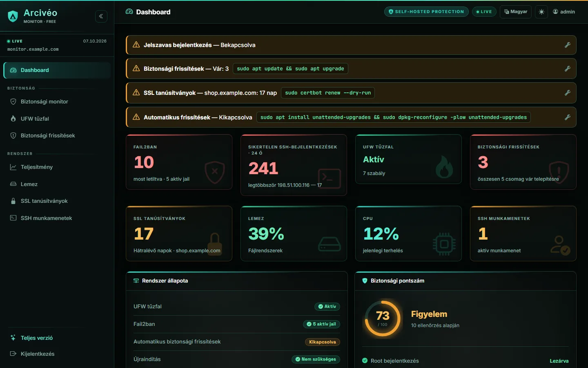Click the LIVE status pill in header

484,12
